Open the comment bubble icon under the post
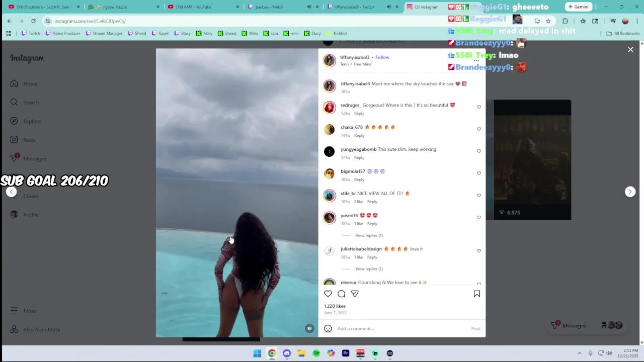 (x=342, y=294)
